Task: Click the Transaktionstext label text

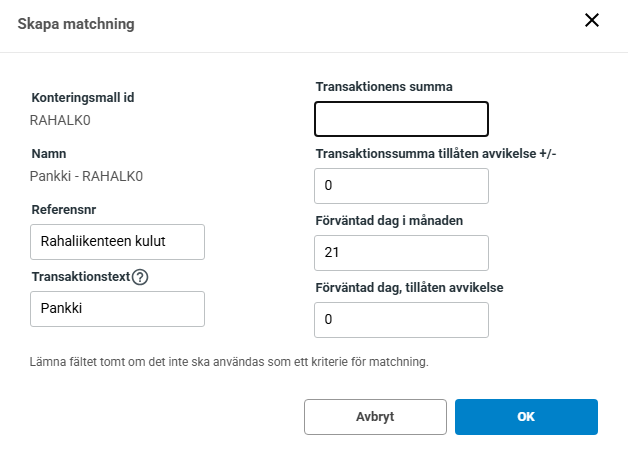Action: click(80, 277)
